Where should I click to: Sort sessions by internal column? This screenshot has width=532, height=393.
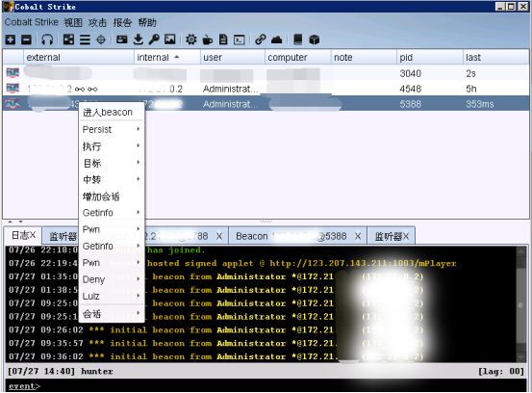click(167, 57)
